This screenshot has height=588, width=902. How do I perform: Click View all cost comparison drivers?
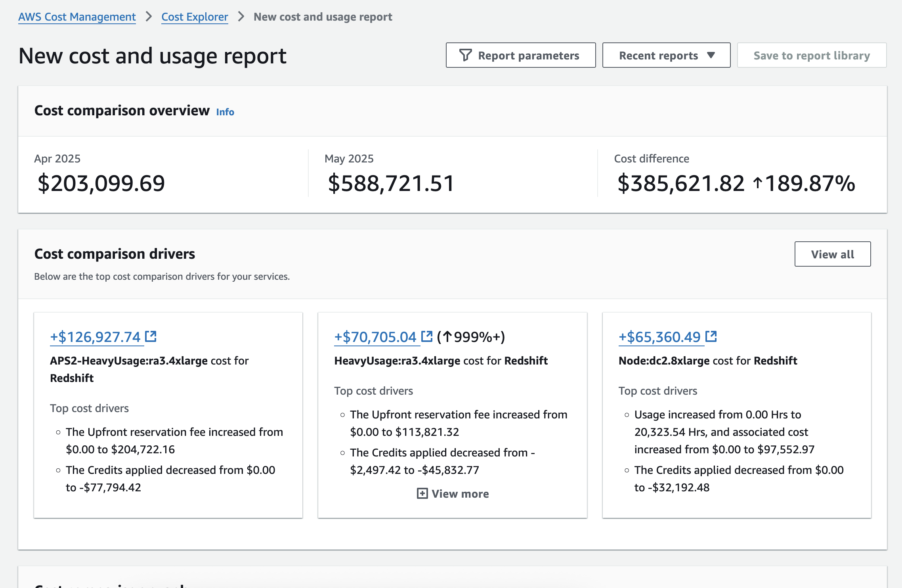[x=832, y=254]
